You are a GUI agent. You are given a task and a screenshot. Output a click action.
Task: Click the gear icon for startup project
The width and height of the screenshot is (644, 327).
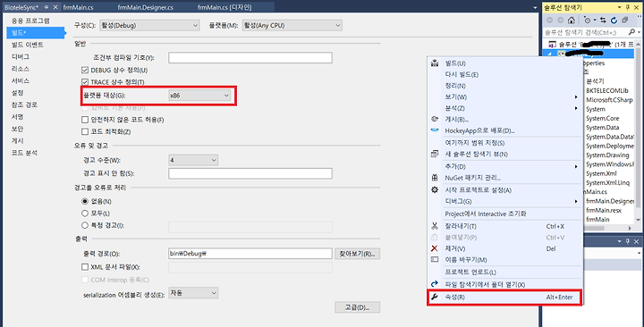(435, 190)
